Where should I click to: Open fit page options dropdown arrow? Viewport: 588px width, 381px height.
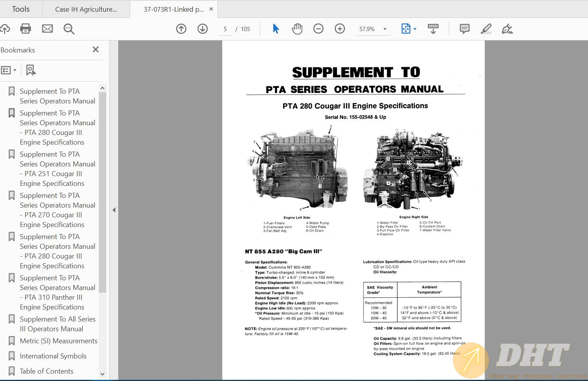pyautogui.click(x=415, y=29)
